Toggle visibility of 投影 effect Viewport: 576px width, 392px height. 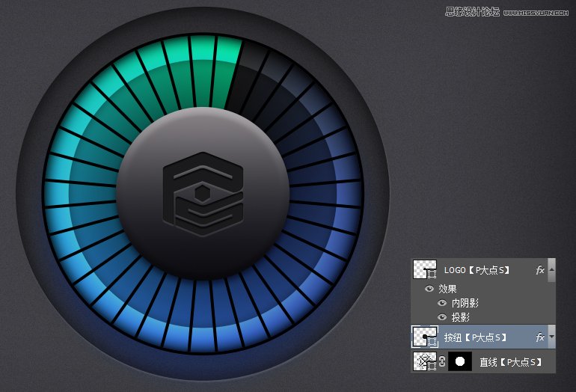tap(443, 317)
